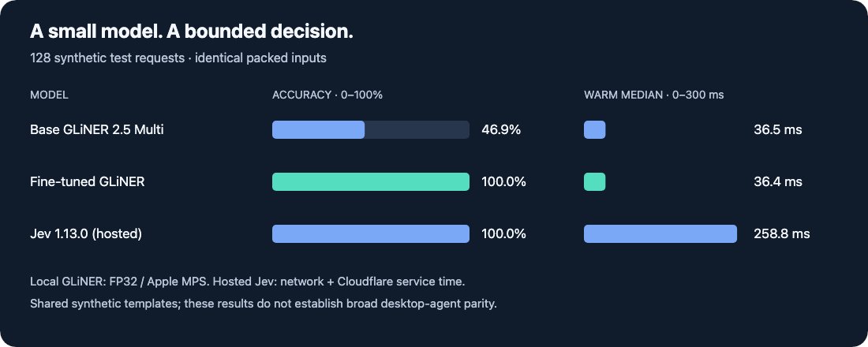
Task: Click the 36.5 ms latency label
Action: pos(778,129)
